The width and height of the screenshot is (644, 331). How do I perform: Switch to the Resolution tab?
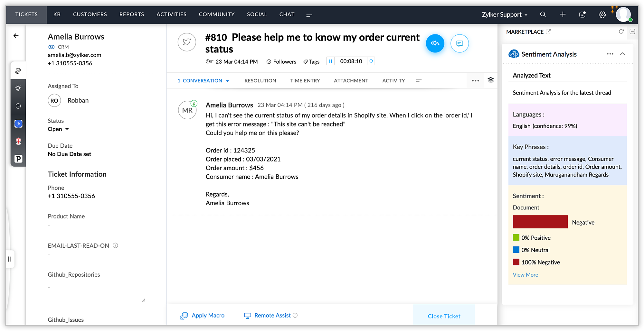point(260,81)
